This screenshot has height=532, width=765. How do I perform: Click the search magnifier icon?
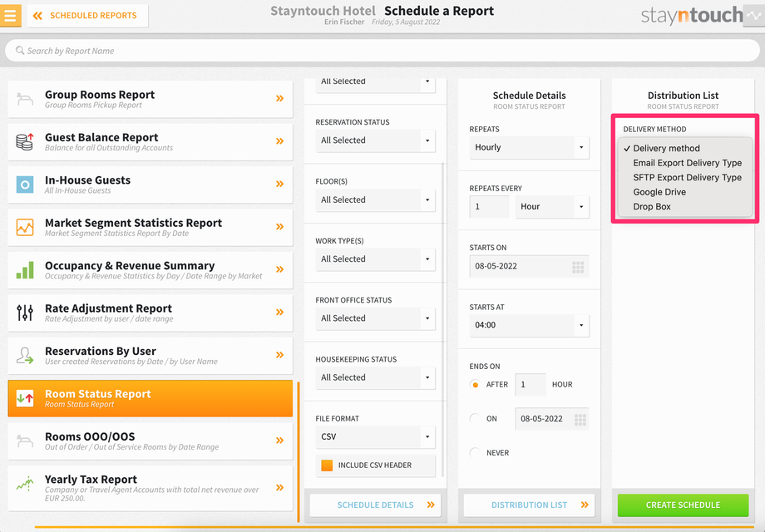20,50
